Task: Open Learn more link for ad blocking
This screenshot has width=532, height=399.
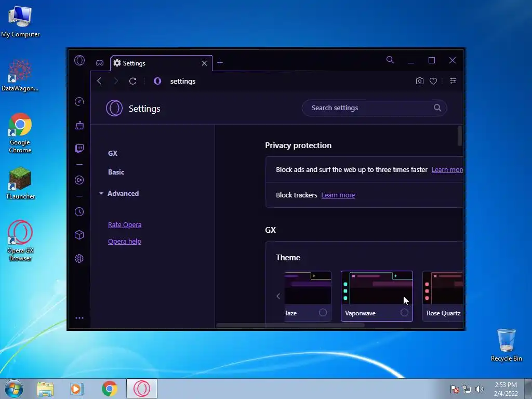Action: click(447, 170)
